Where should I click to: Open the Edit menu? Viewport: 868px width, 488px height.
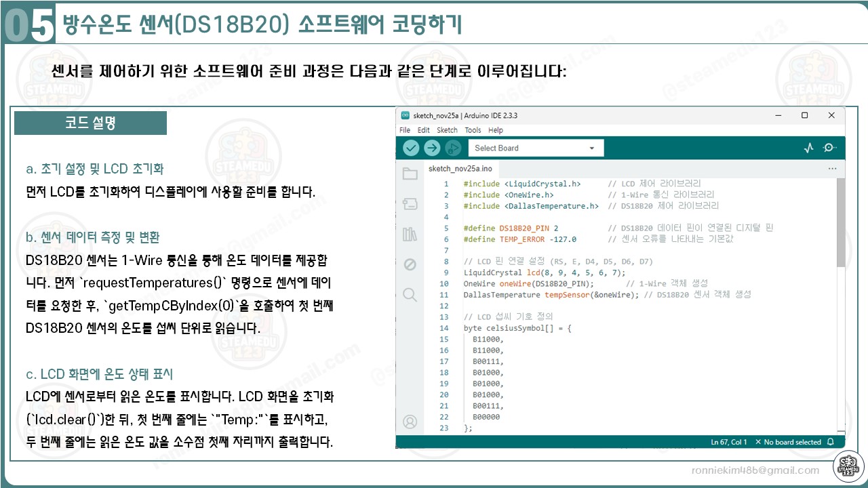(424, 130)
